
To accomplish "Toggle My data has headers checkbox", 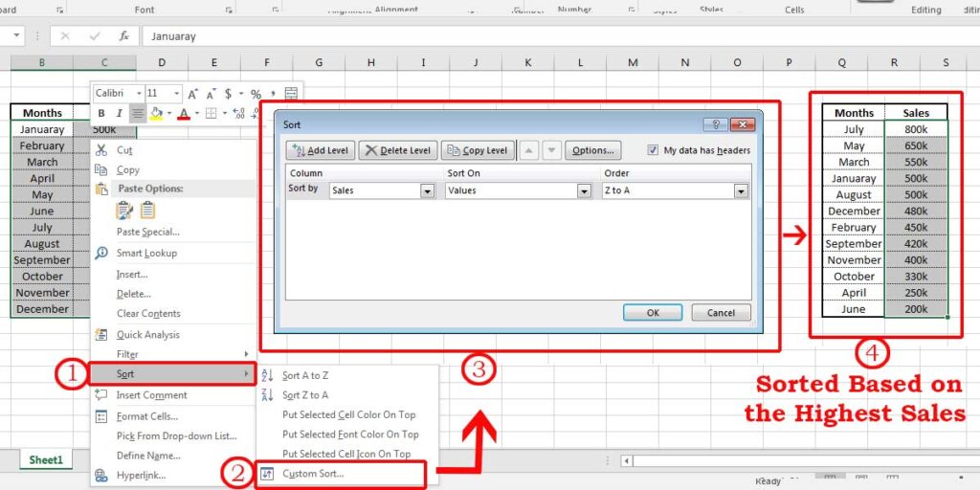I will click(653, 150).
